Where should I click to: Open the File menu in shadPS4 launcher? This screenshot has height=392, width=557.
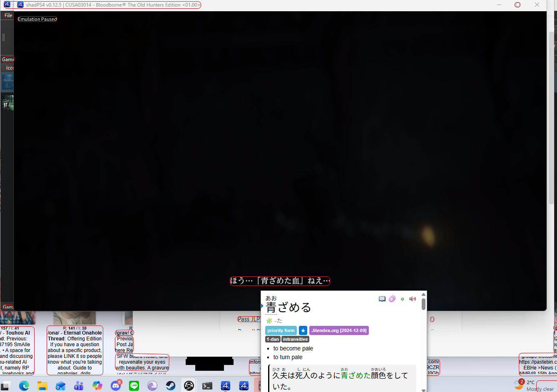click(8, 15)
